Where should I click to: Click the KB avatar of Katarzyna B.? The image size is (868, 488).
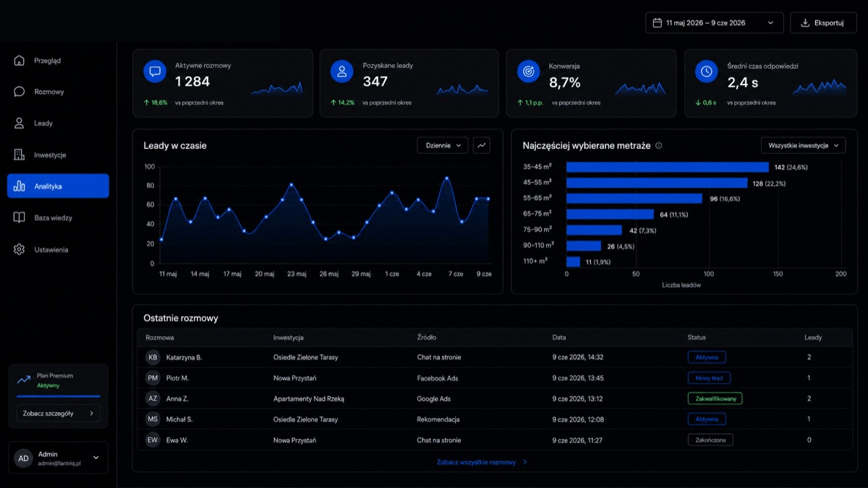(153, 357)
